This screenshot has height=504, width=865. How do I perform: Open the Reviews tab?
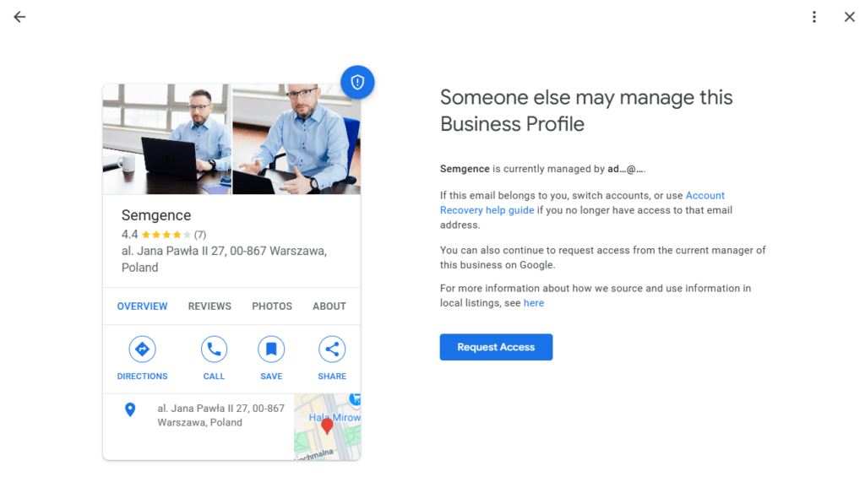coord(209,306)
